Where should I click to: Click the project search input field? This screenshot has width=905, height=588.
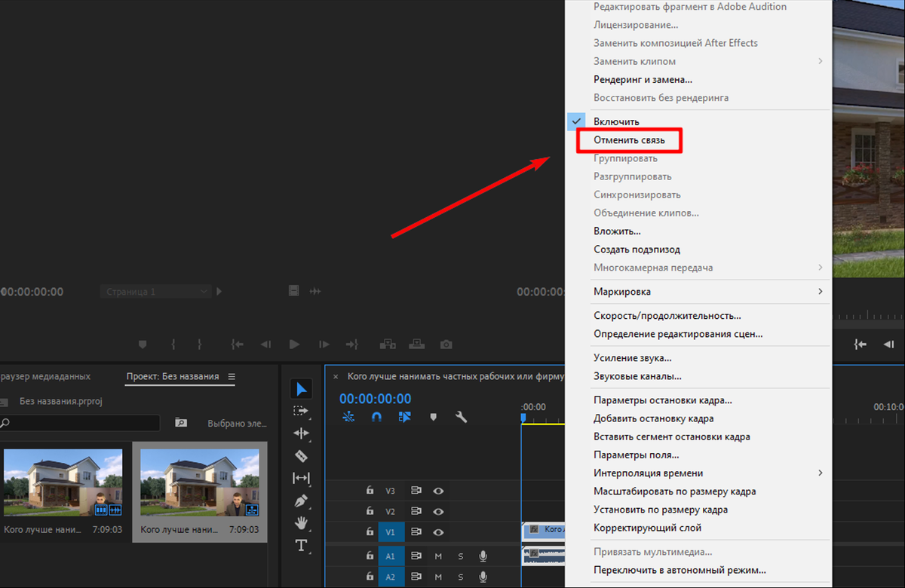coord(80,423)
